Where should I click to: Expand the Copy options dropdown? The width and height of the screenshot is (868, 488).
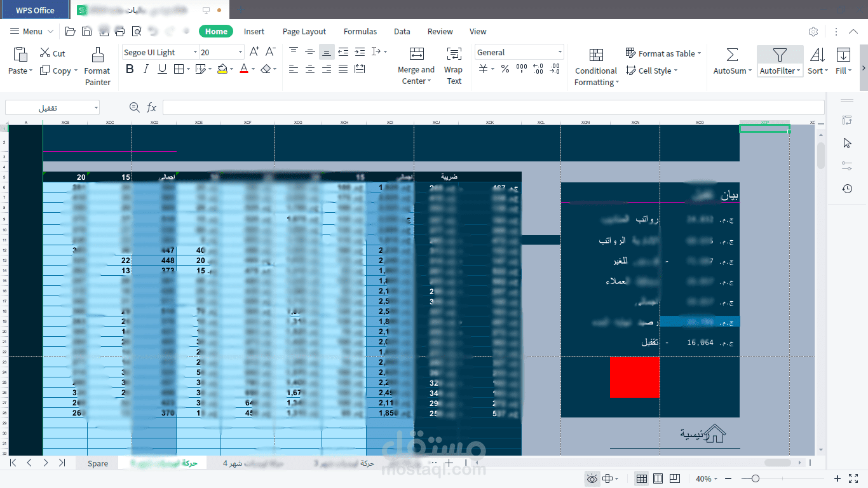(x=76, y=71)
